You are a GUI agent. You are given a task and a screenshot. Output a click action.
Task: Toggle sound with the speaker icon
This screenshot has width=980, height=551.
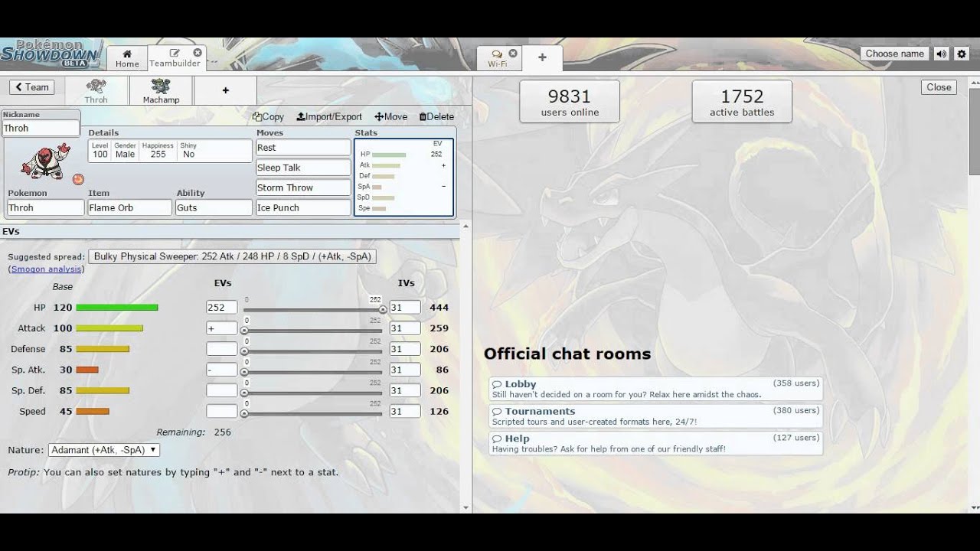pos(941,54)
